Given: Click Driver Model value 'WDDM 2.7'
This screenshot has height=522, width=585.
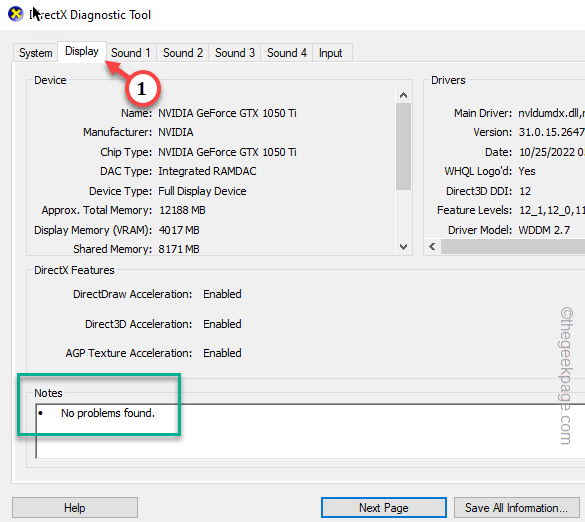Looking at the screenshot, I should coord(544,230).
